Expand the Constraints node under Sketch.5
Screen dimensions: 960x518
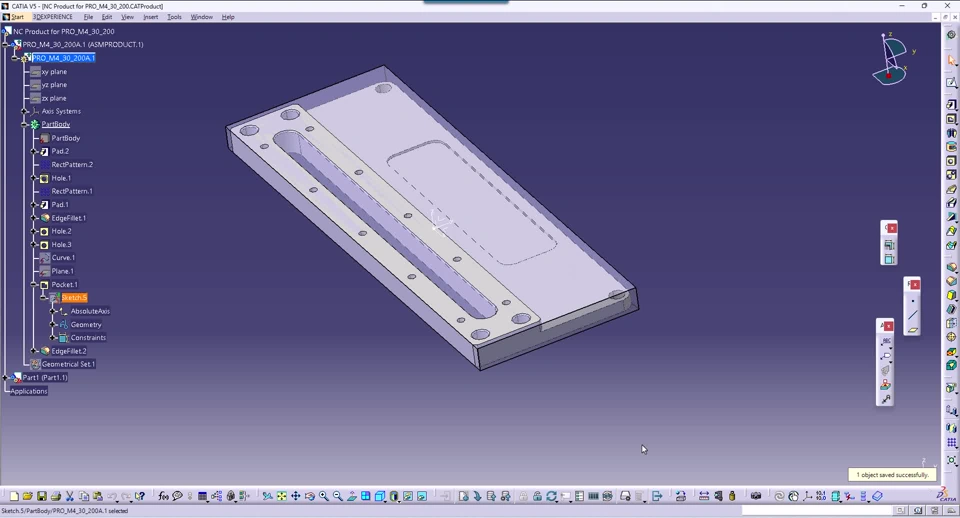pos(53,338)
